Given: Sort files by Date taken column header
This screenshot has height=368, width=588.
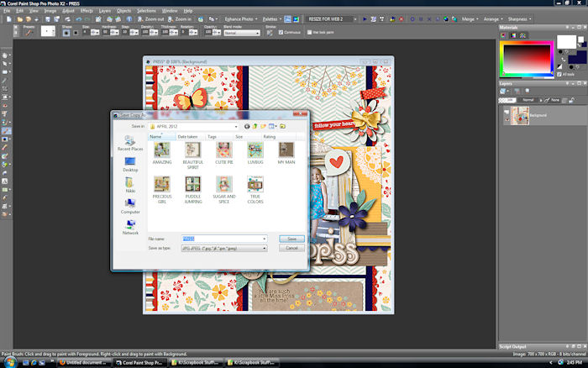Looking at the screenshot, I should (191, 137).
